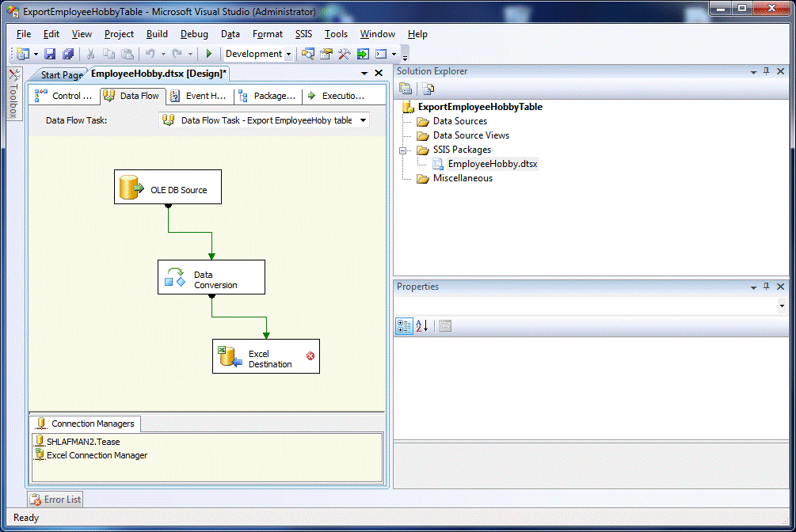Select the Data Conversion component

211,278
